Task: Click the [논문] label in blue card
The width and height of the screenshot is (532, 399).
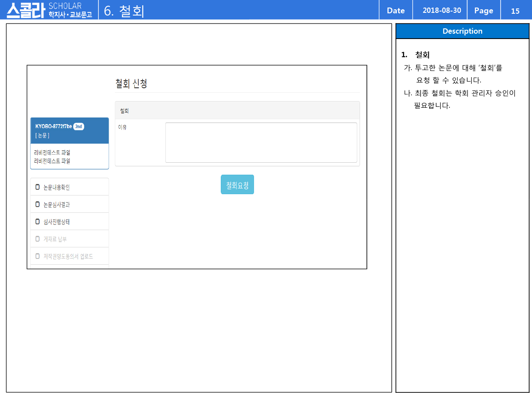Action: pyautogui.click(x=42, y=135)
